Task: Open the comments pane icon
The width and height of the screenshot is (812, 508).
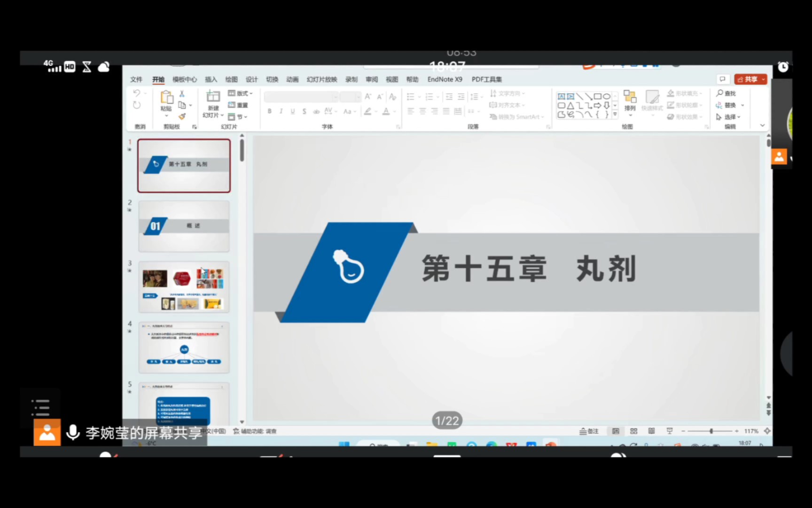Action: (722, 79)
